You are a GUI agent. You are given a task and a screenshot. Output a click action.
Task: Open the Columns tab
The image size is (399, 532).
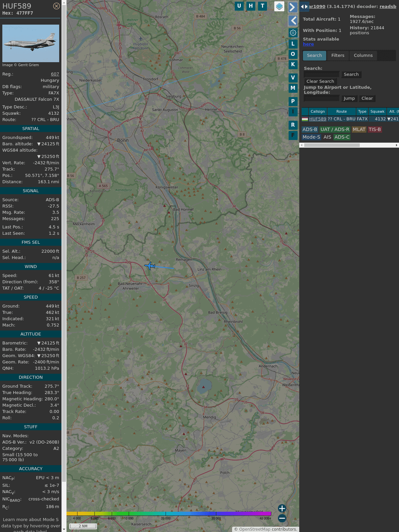coord(363,56)
